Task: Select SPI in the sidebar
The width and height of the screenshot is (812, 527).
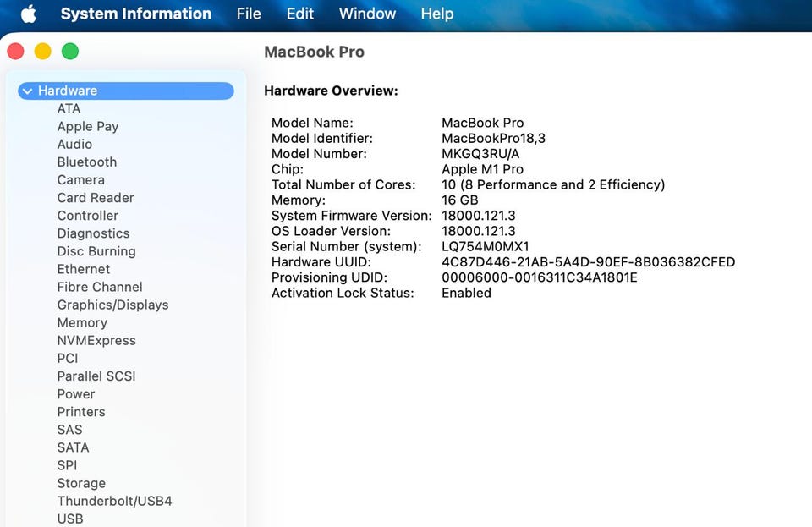Action: coord(67,466)
